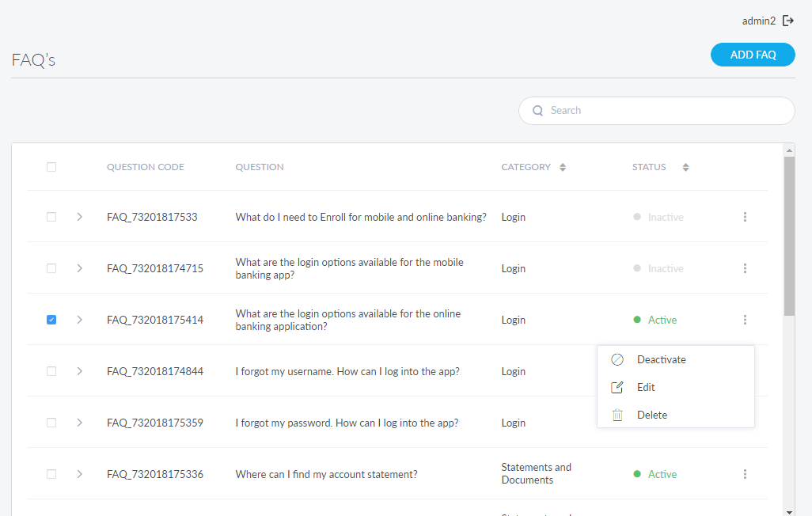This screenshot has width=812, height=516.
Task: Uncheck the FAQ_732018175414 row checkbox
Action: click(51, 320)
